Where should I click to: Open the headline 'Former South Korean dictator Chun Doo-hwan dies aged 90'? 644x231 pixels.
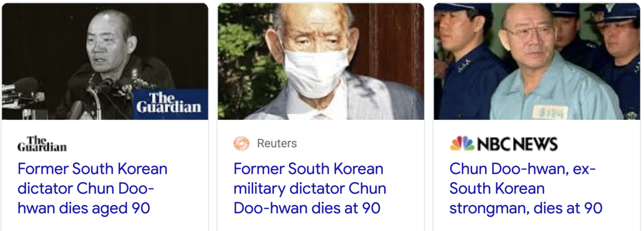pyautogui.click(x=92, y=189)
